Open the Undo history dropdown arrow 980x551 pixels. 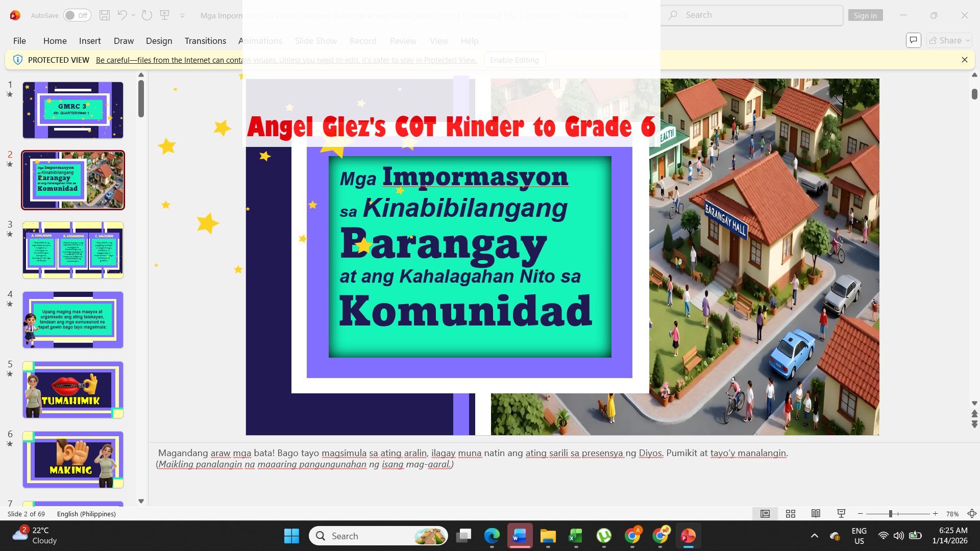[134, 15]
